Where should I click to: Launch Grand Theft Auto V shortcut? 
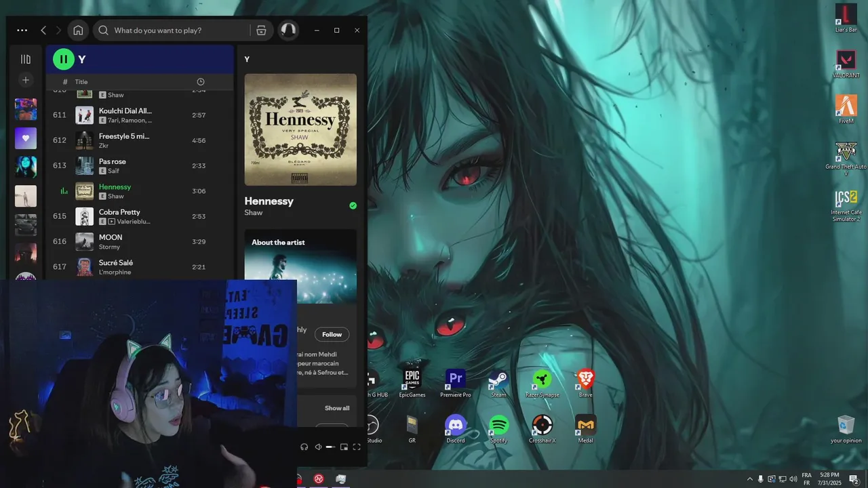tap(846, 159)
